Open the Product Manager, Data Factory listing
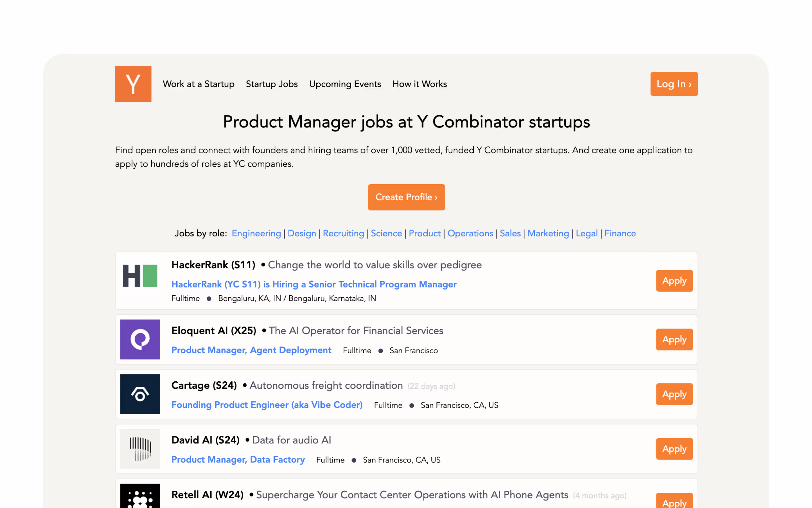The image size is (812, 508). pyautogui.click(x=238, y=460)
